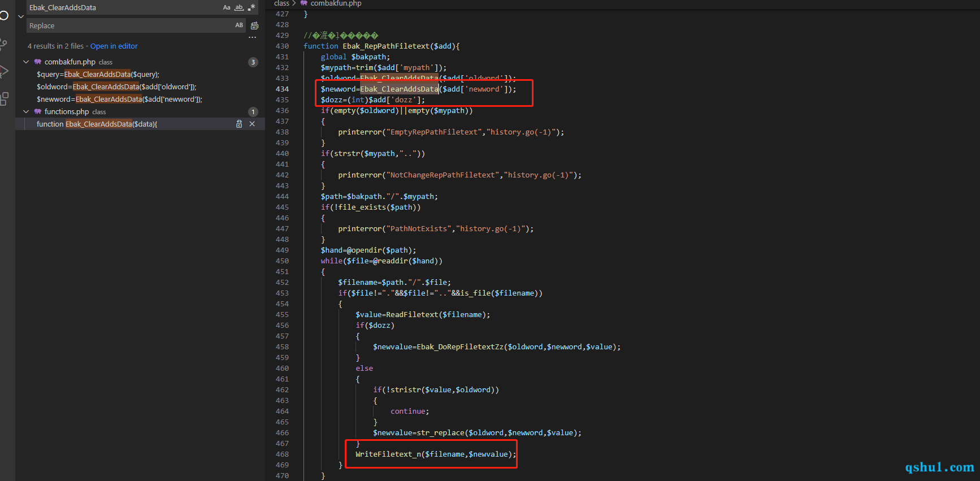Open Extensions view in activity bar
This screenshot has height=481, width=980.
click(x=4, y=99)
